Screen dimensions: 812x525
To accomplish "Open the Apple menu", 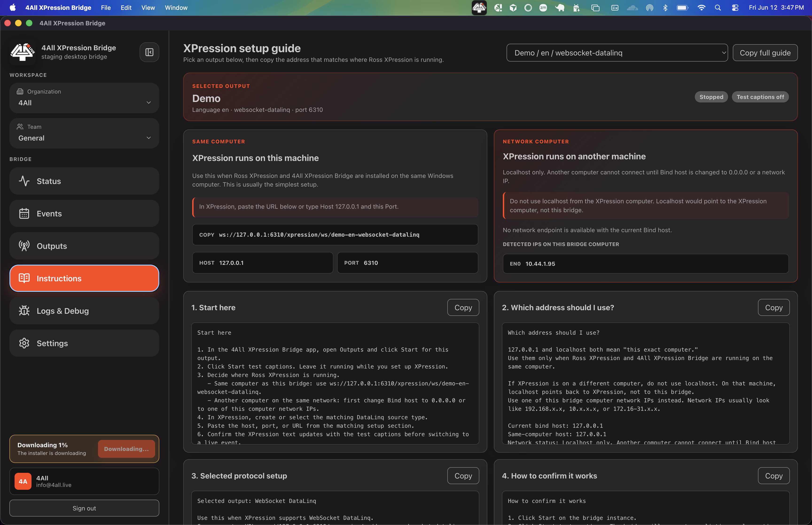I will (13, 8).
